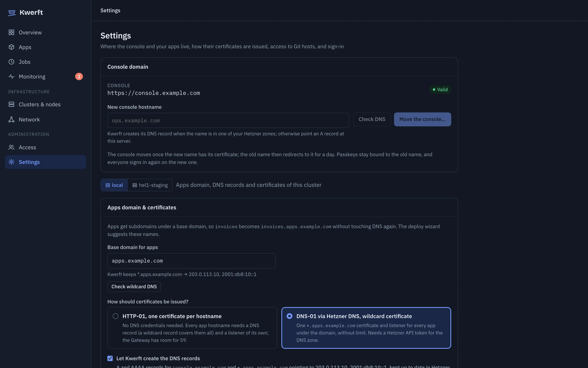The image size is (588, 368).
Task: Click the Base domain for apps field
Action: click(x=192, y=261)
